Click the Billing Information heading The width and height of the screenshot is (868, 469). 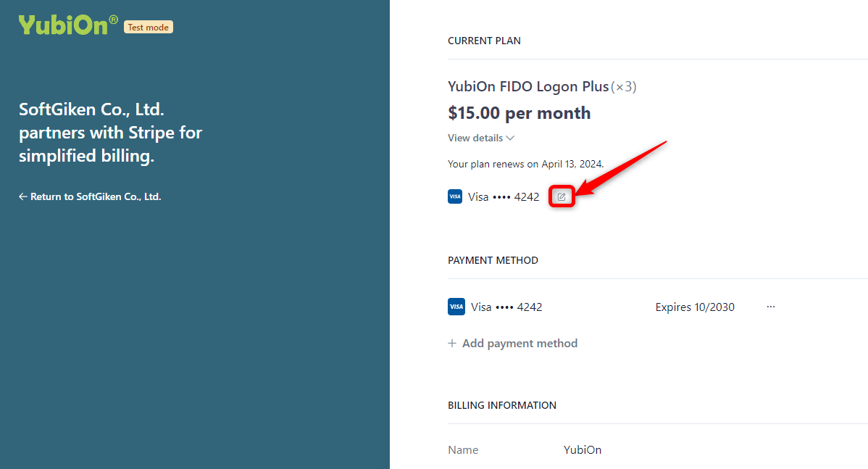coord(502,405)
